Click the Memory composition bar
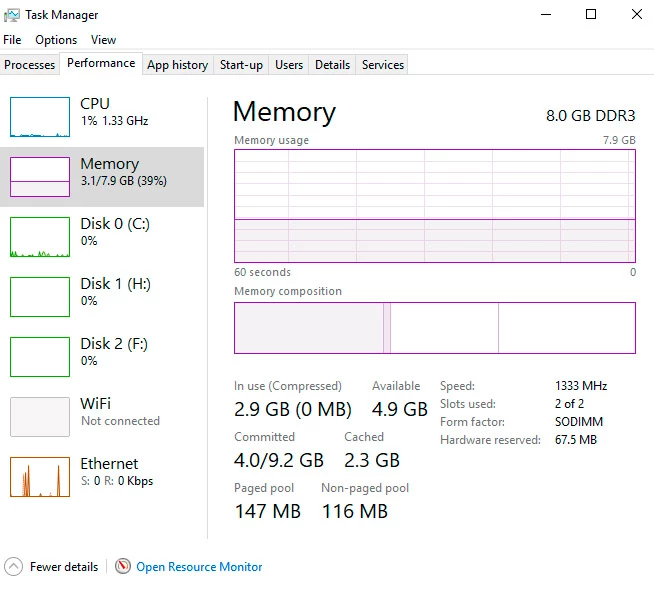654x591 pixels. pyautogui.click(x=434, y=328)
